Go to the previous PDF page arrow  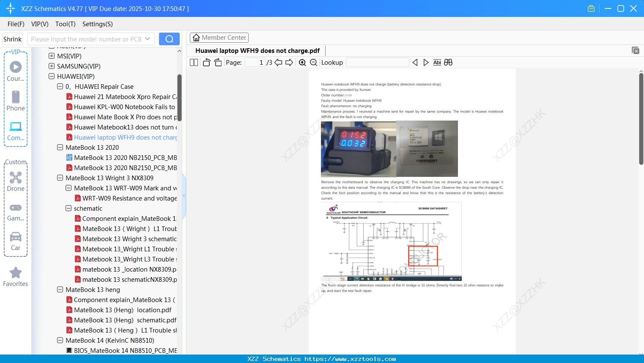[x=278, y=63]
